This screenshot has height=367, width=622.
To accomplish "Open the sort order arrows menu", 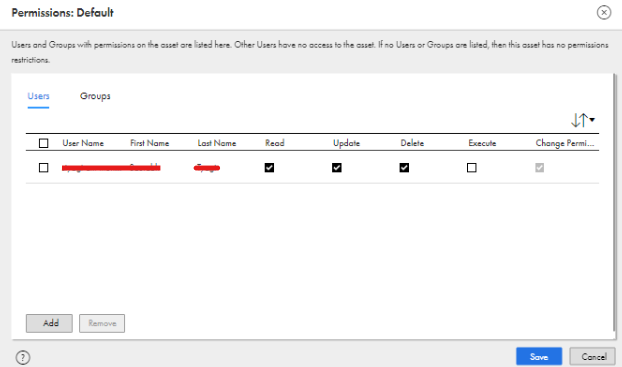I will (583, 120).
